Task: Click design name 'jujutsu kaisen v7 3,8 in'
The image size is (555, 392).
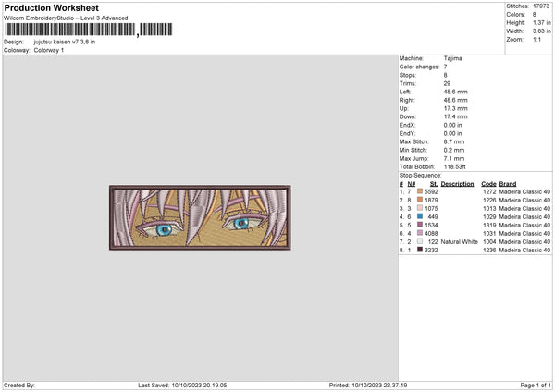Action: tap(65, 42)
